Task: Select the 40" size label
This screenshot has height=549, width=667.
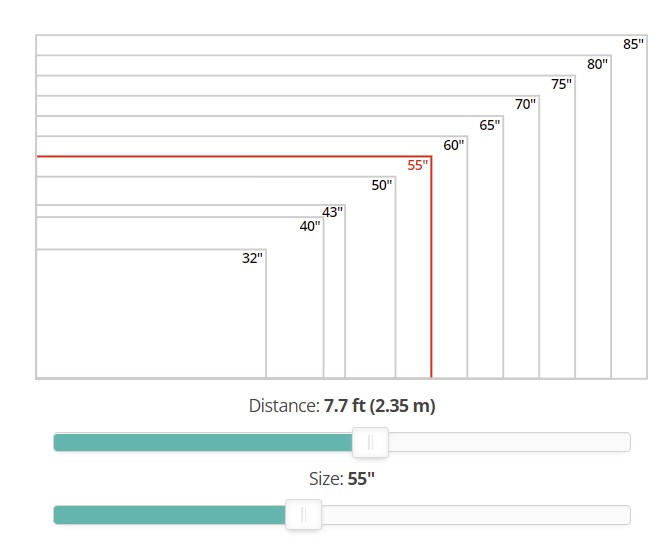Action: tap(310, 226)
